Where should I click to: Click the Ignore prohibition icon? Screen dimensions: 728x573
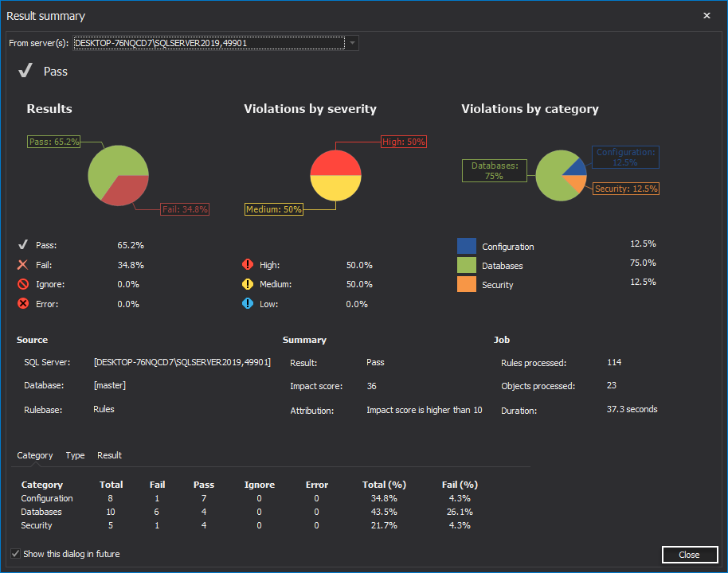[x=24, y=284]
